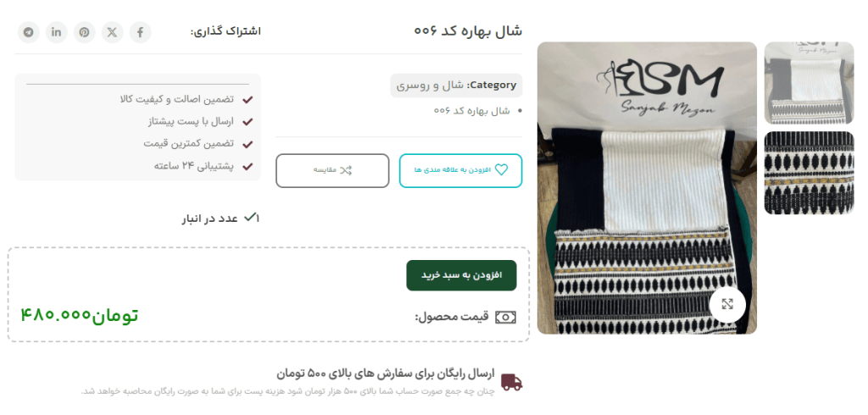868x415 pixels.
Task: Click the مقایسه compare button
Action: coord(332,170)
